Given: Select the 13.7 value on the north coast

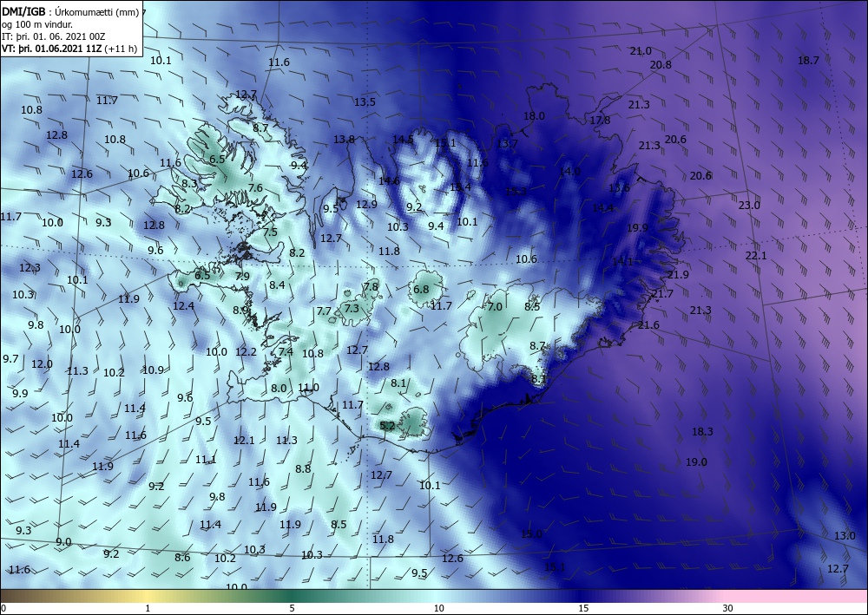Looking at the screenshot, I should (x=507, y=144).
